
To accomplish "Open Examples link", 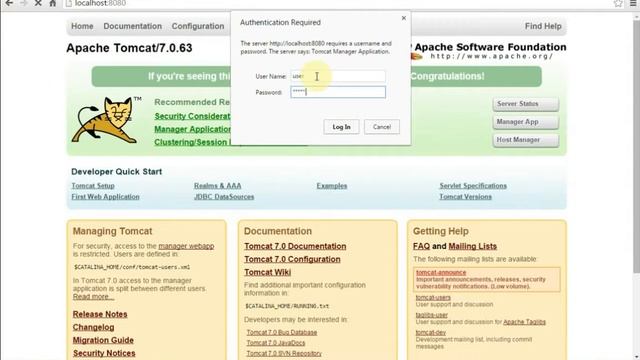I will (332, 186).
